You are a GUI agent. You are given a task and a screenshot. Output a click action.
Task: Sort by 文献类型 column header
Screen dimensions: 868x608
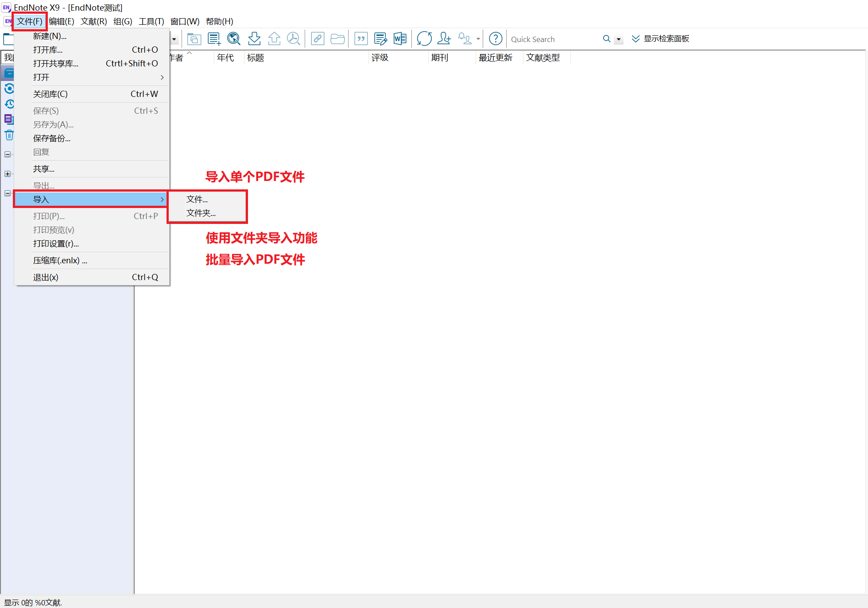click(547, 58)
